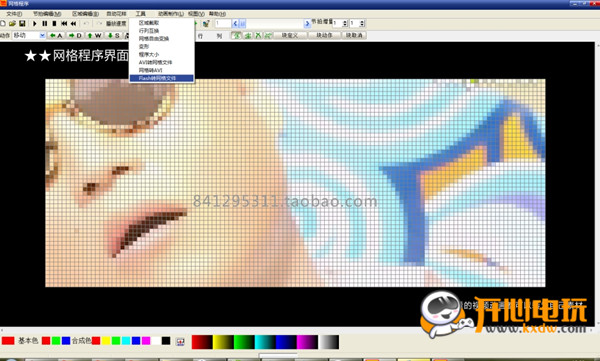Open the 区域编辑 menu
600x361 pixels.
pyautogui.click(x=86, y=14)
